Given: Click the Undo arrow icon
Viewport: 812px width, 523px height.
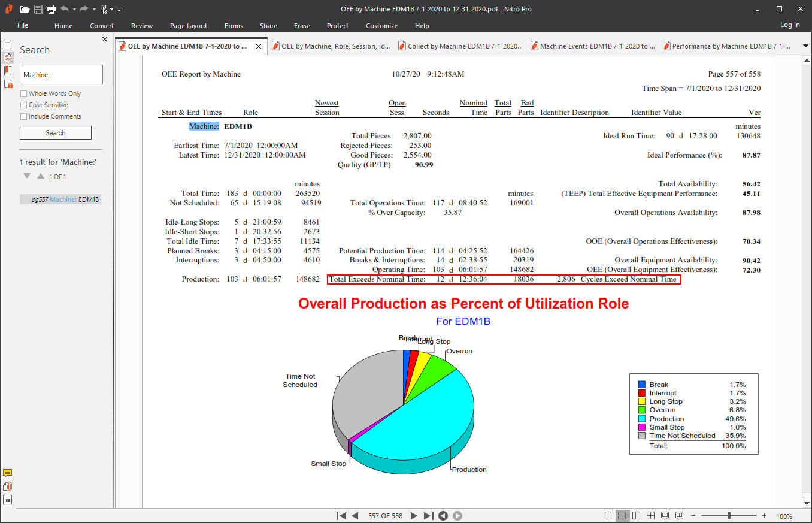Looking at the screenshot, I should pos(65,9).
